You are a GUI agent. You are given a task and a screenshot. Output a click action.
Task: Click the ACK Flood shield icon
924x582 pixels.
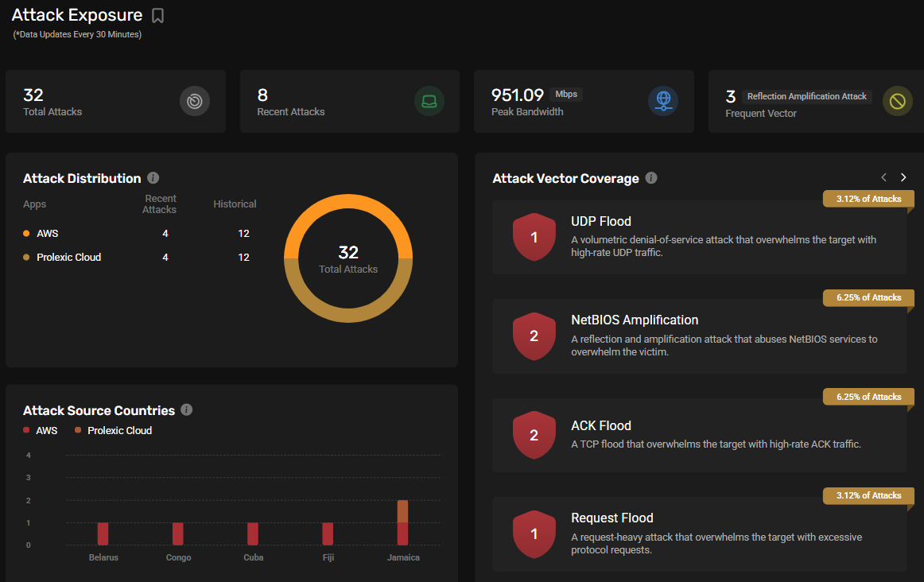point(534,435)
